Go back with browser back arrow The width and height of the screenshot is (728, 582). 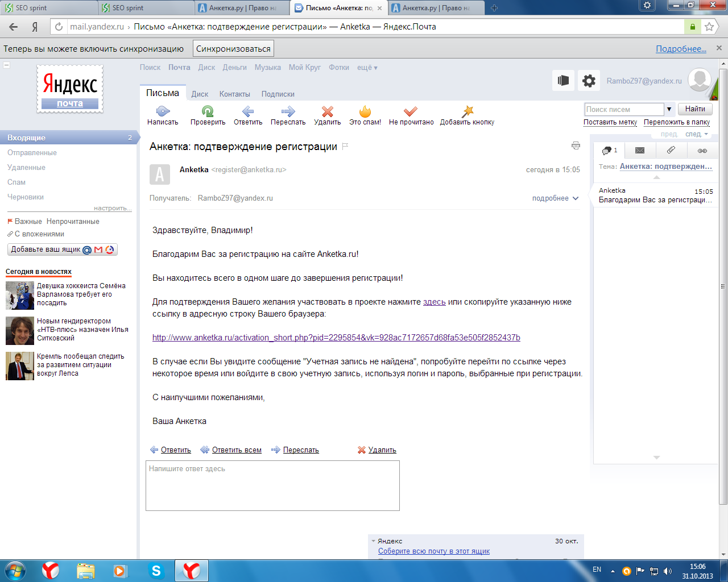[13, 27]
